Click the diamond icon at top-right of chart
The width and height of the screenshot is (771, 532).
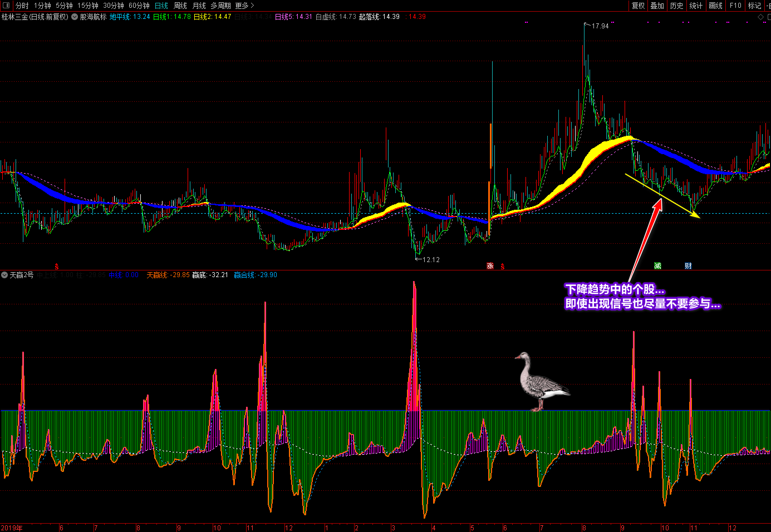760,17
